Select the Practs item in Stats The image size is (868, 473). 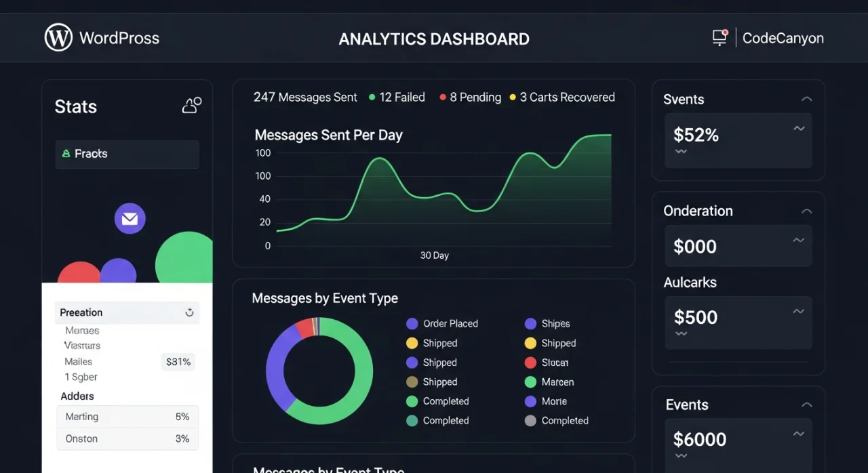pyautogui.click(x=127, y=154)
